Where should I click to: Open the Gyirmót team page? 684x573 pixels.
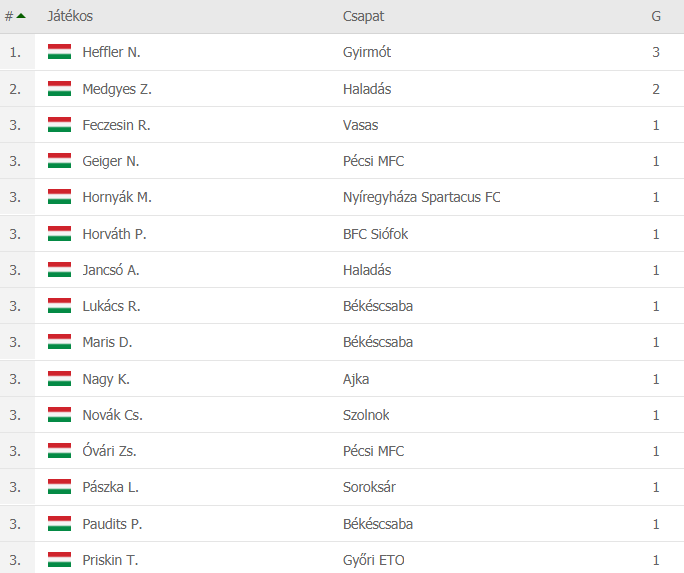click(366, 52)
